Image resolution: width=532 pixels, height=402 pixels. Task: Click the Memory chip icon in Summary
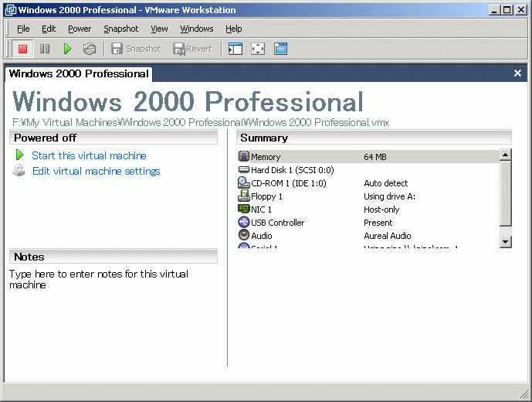click(x=243, y=156)
